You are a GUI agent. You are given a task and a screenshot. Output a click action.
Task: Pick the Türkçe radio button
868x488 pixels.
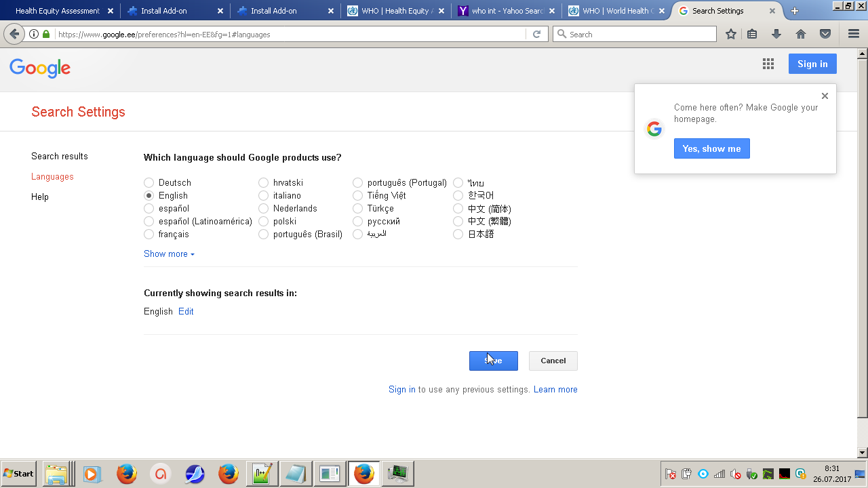tap(358, 209)
